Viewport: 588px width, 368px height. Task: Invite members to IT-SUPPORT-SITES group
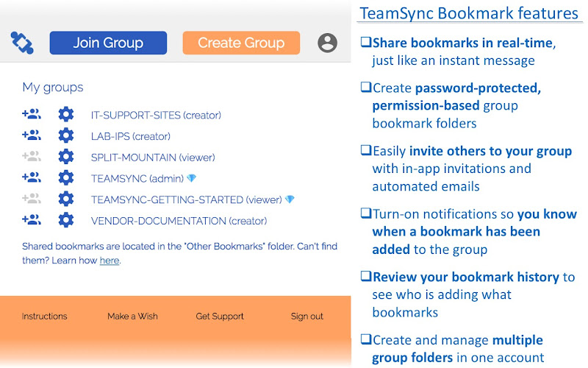32,114
